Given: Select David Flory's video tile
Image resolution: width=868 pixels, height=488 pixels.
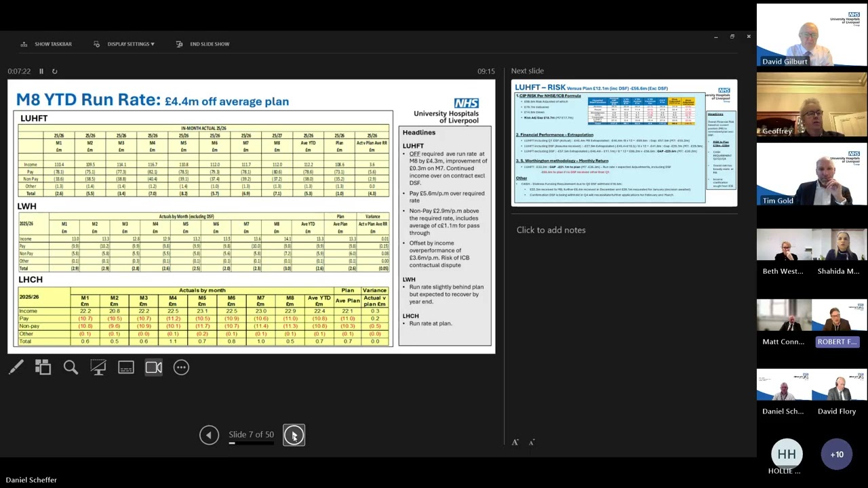Looking at the screenshot, I should coord(840,393).
